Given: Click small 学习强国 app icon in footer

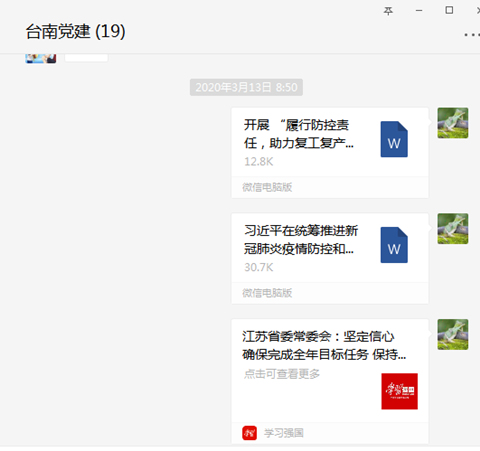Looking at the screenshot, I should pos(249,433).
